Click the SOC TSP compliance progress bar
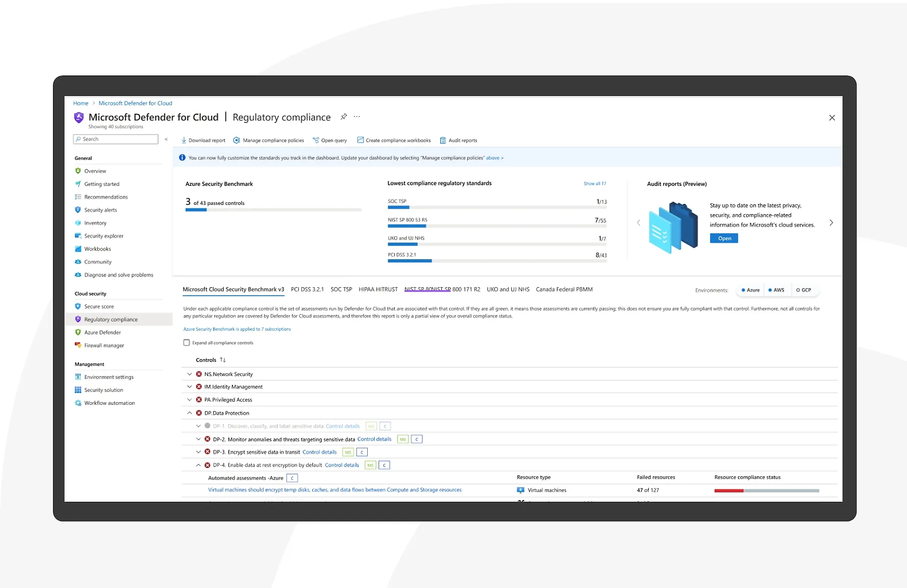The height and width of the screenshot is (588, 907). (x=497, y=208)
